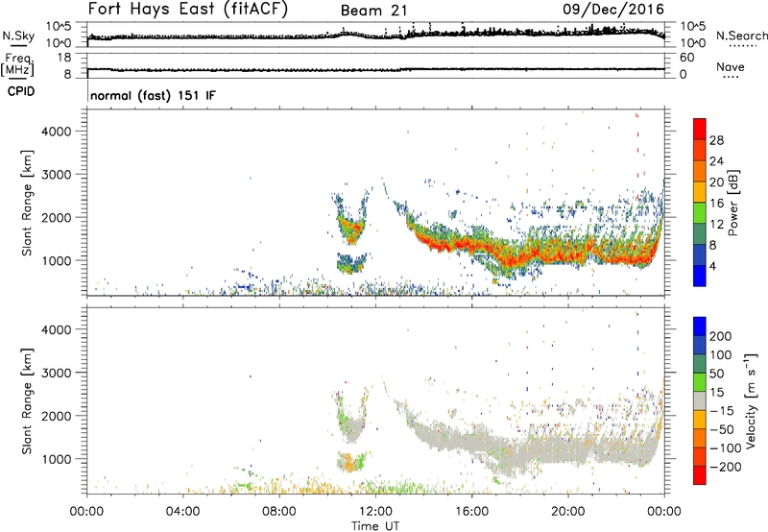This screenshot has height=532, width=768.
Task: Click the 'Velocity [m s-1]' colorbar title
Action: pyautogui.click(x=751, y=400)
